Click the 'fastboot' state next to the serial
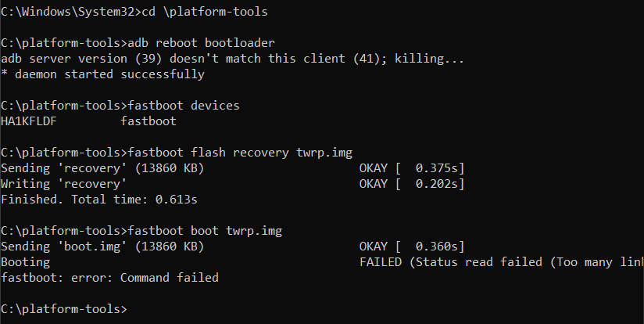This screenshot has width=644, height=324. (148, 121)
